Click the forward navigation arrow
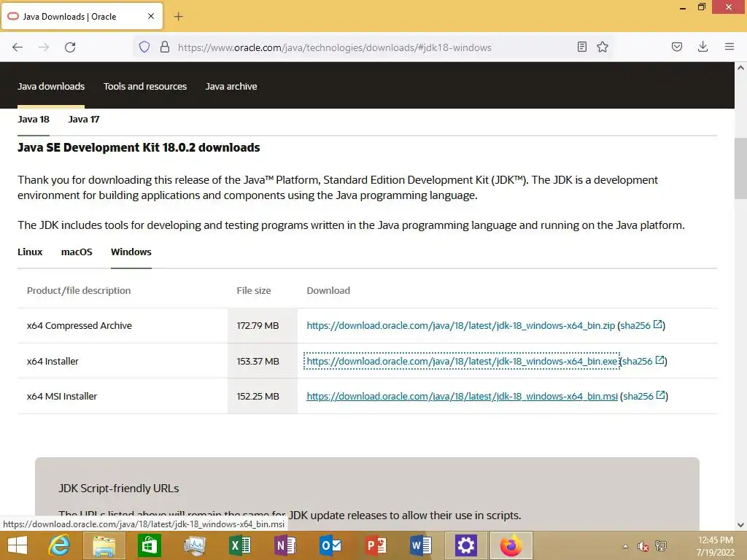 tap(44, 47)
